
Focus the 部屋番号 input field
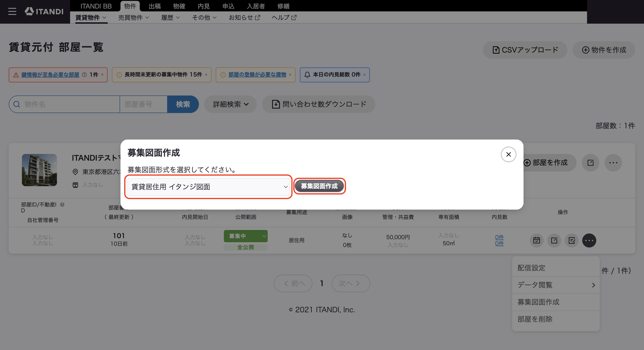point(143,104)
